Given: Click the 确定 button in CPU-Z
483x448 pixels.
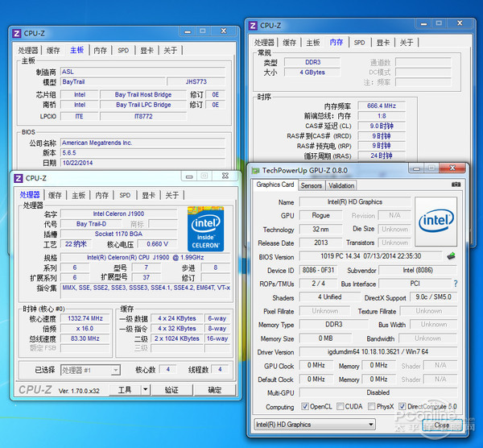Looking at the screenshot, I should point(214,390).
